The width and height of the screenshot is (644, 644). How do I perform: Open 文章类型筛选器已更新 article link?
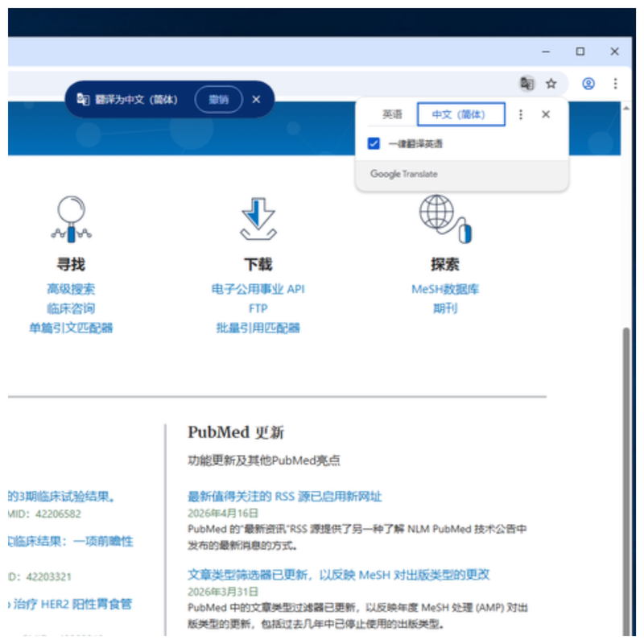point(338,575)
